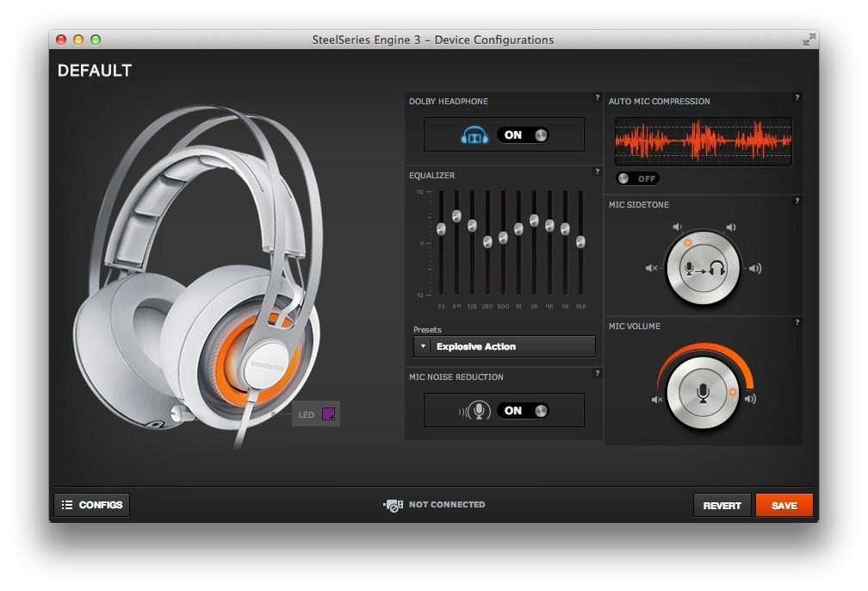
Task: Click the Auto Mic Compression waveform display
Action: click(703, 140)
